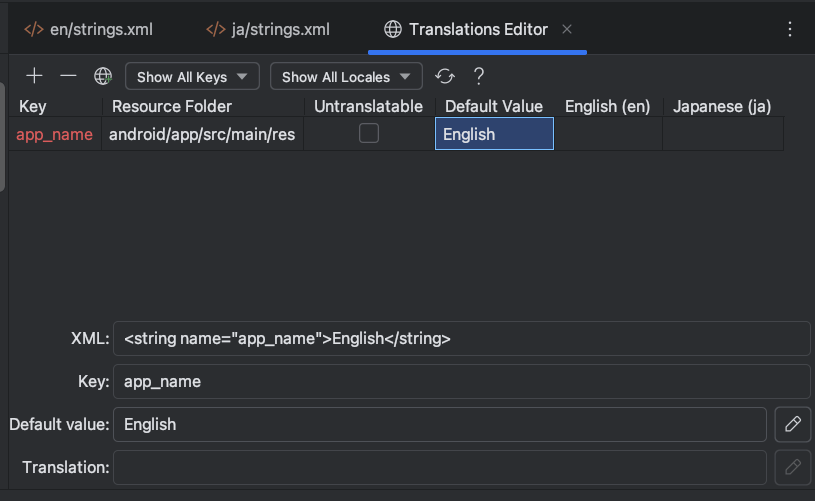The image size is (815, 501).
Task: Click the empty English (en) cell for app_name
Action: coord(608,134)
